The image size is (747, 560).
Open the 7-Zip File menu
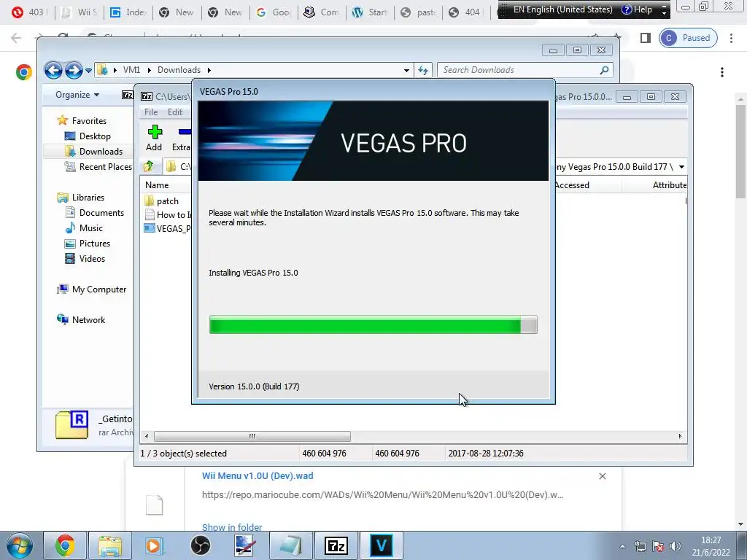point(151,112)
